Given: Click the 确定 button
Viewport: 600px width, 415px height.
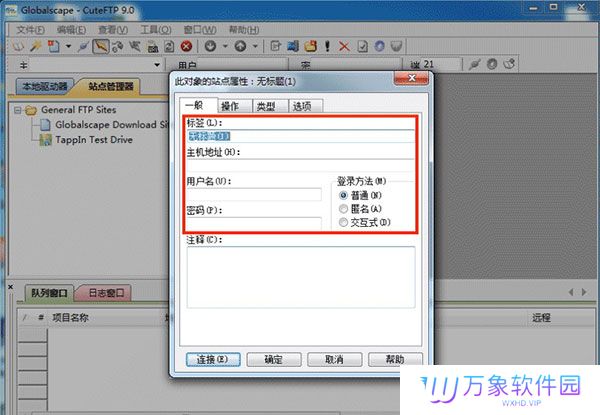Looking at the screenshot, I should point(274,360).
